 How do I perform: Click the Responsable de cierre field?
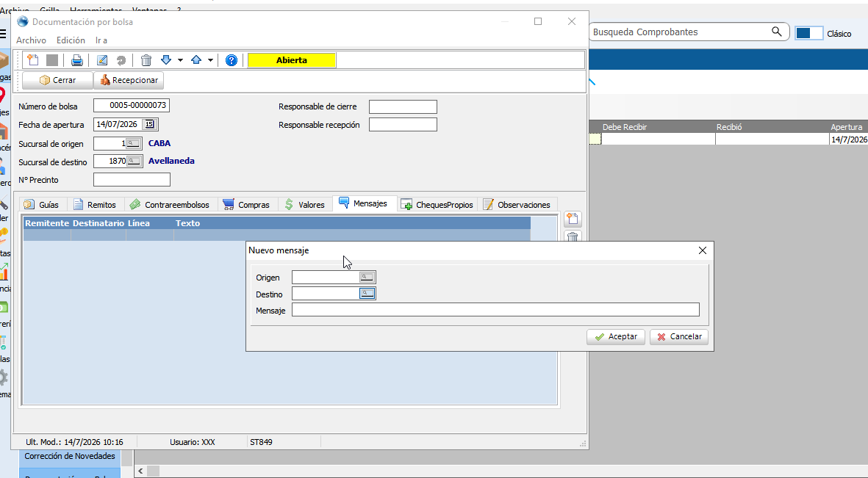(403, 106)
